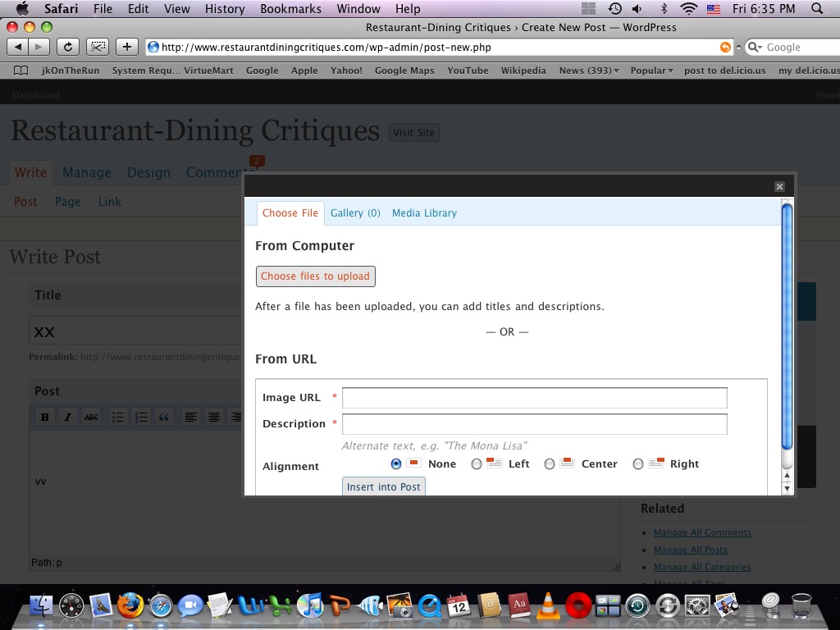
Task: Click the Italic formatting icon
Action: click(68, 418)
